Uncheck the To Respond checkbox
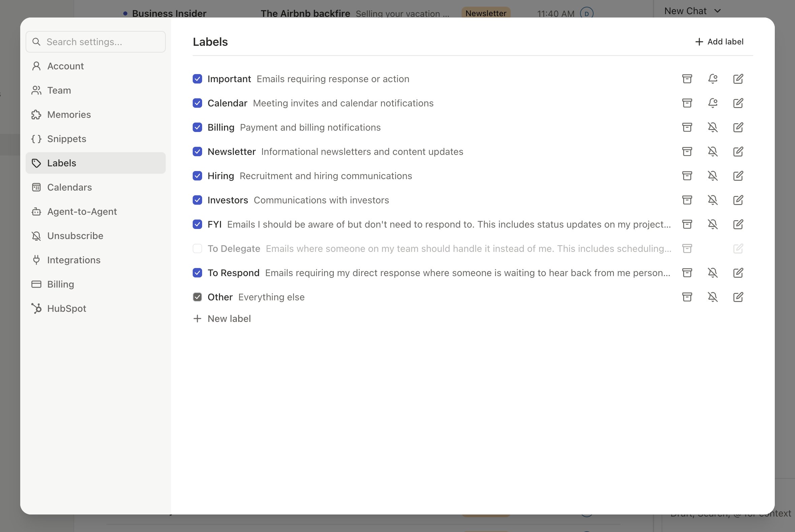This screenshot has width=795, height=532. (x=197, y=273)
